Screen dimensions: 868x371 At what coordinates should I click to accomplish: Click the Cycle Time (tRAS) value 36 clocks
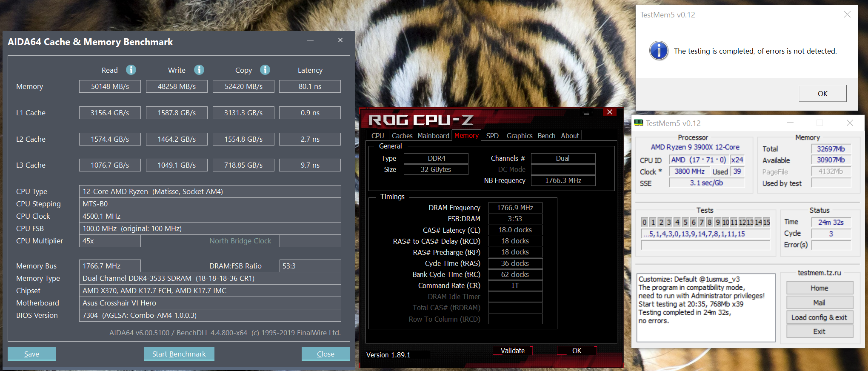pos(515,263)
